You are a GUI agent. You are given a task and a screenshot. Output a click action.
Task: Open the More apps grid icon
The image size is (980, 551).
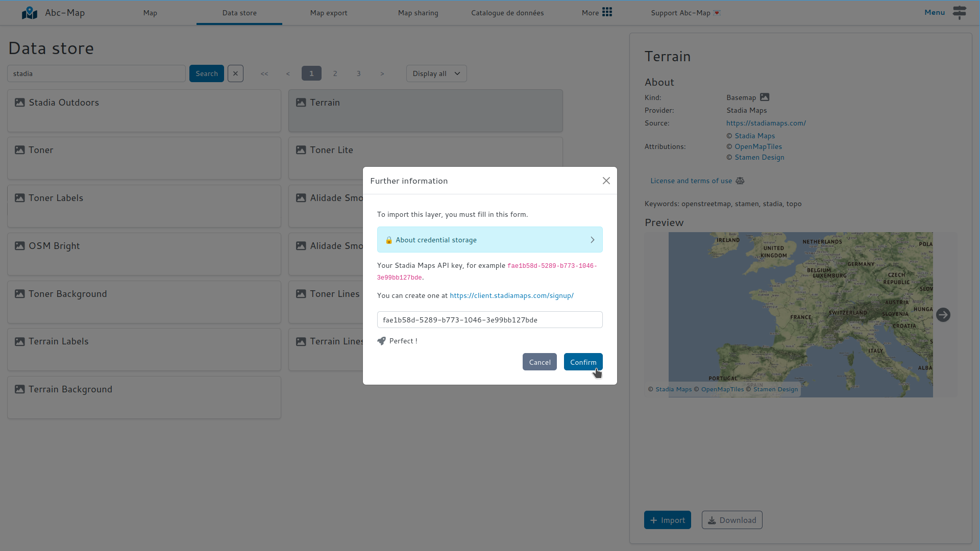click(x=607, y=12)
